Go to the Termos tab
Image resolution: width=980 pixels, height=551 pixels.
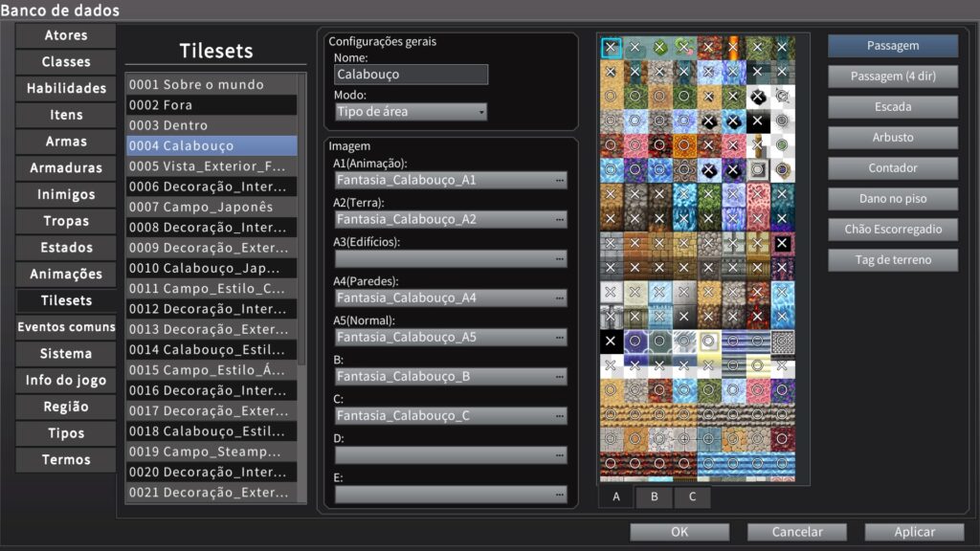[x=66, y=460]
